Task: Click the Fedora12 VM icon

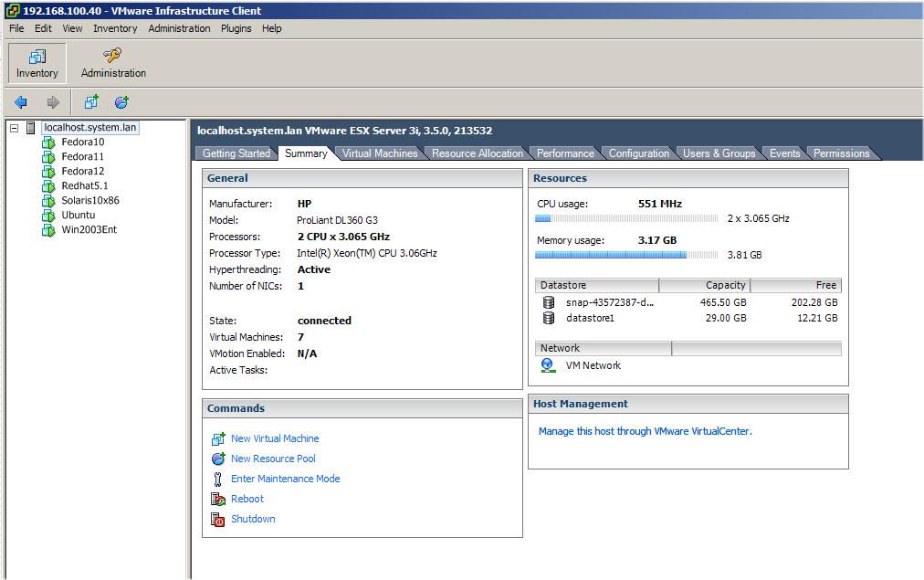Action: 48,172
